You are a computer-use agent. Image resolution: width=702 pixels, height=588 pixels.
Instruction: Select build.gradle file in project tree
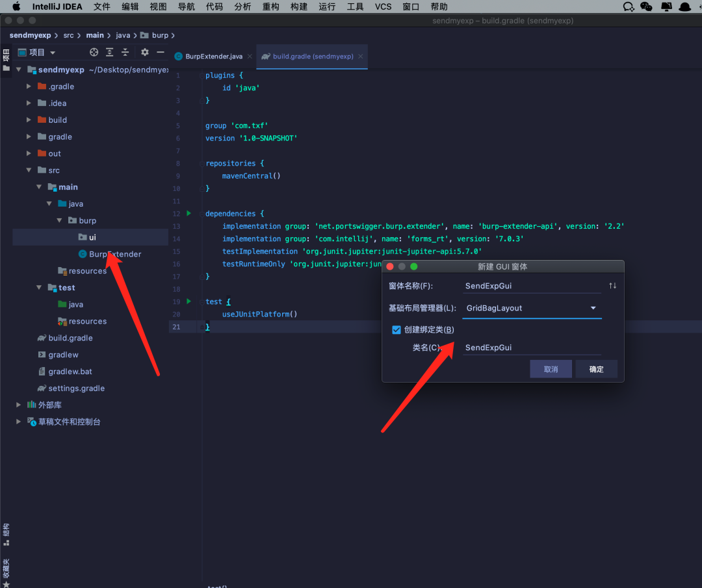66,338
